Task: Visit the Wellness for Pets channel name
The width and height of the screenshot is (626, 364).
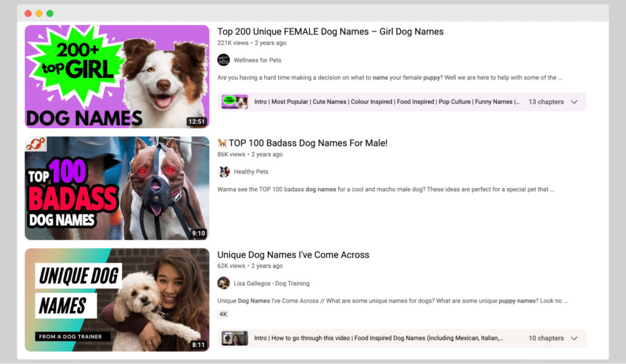Action: [257, 60]
